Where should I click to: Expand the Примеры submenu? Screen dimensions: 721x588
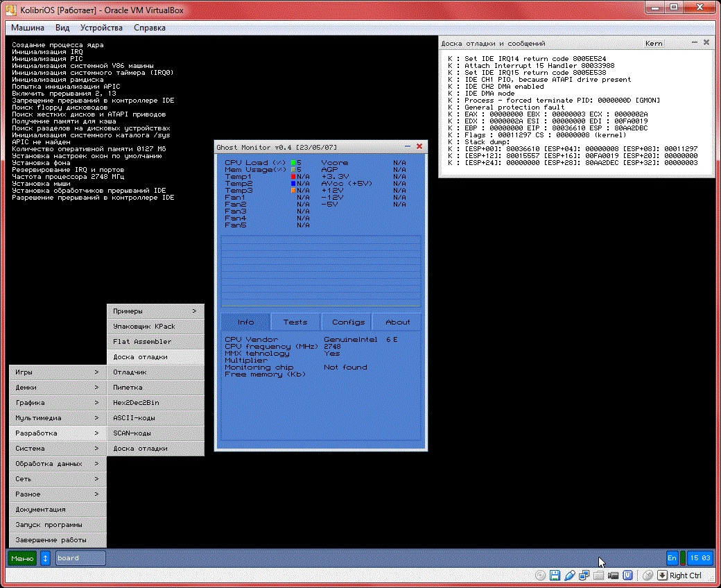[155, 311]
